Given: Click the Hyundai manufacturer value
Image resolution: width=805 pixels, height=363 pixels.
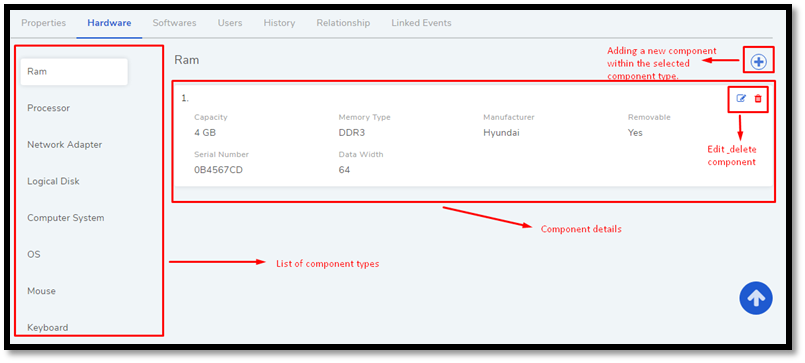Looking at the screenshot, I should pyautogui.click(x=501, y=132).
